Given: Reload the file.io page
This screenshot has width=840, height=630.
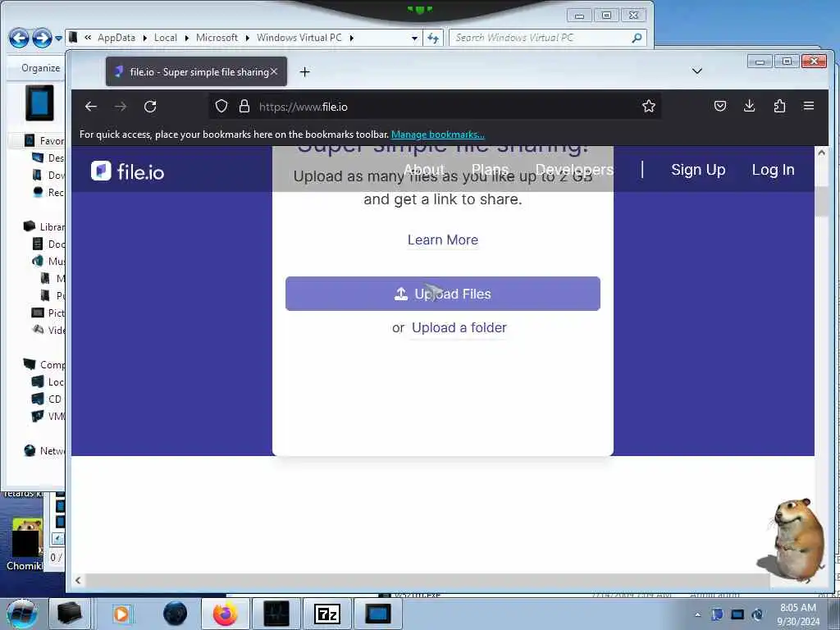Looking at the screenshot, I should coord(150,107).
